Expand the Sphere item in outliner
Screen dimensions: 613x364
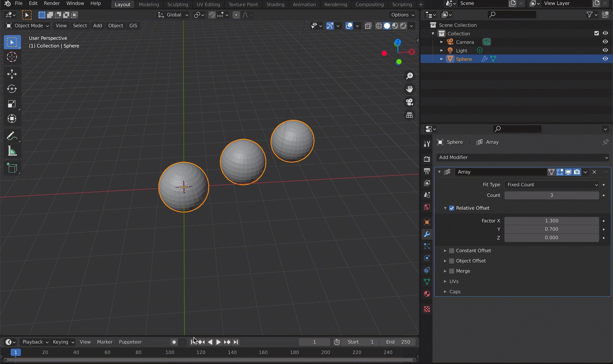(x=441, y=59)
